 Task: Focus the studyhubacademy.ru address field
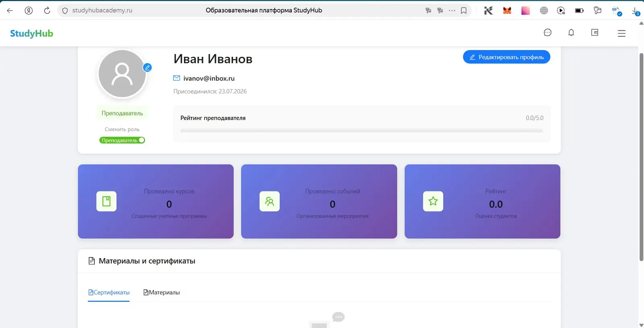(x=102, y=10)
